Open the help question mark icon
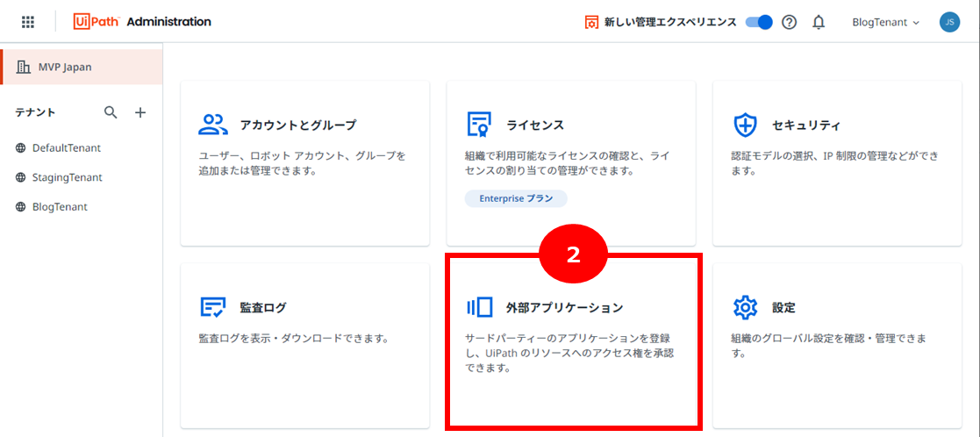980x437 pixels. (x=790, y=23)
